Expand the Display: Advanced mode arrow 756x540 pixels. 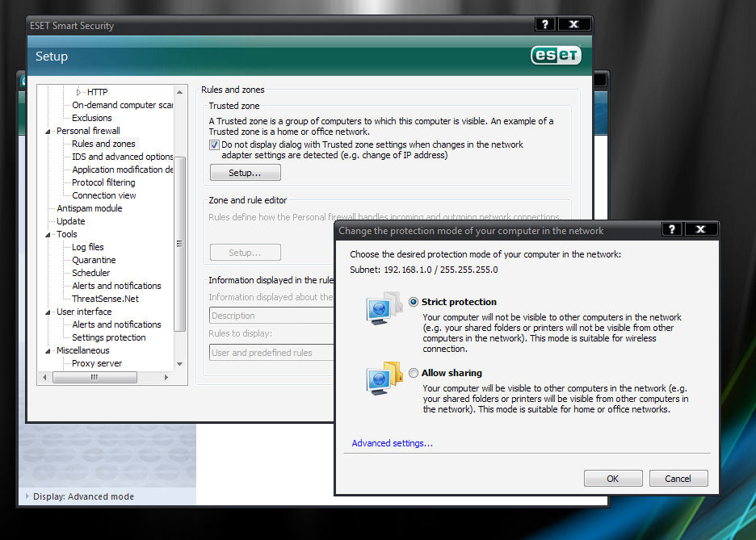(27, 496)
